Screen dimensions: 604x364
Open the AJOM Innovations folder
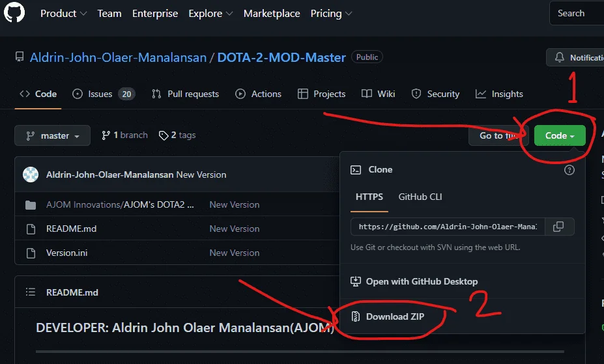[120, 204]
